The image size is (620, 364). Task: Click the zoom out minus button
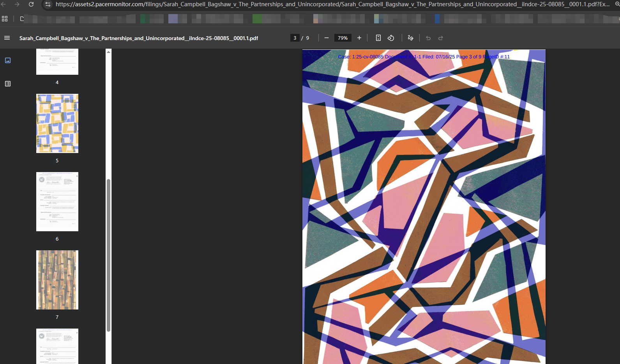point(327,38)
